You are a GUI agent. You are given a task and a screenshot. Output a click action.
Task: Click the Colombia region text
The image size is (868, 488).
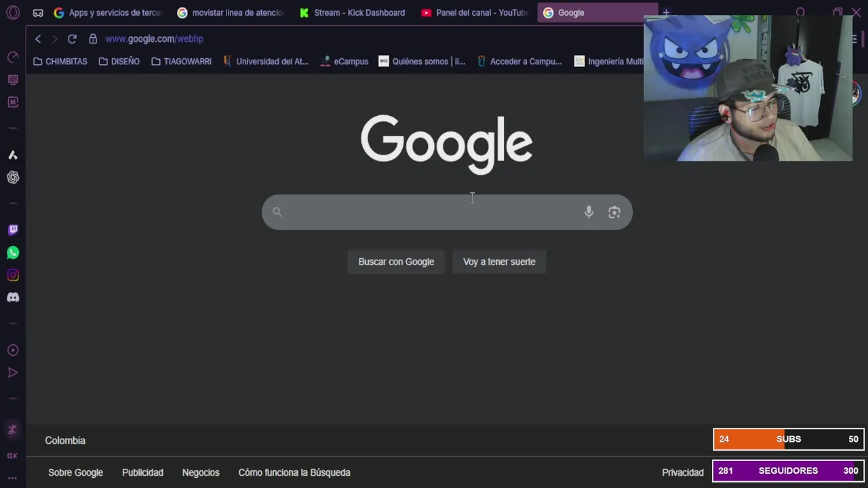(65, 441)
